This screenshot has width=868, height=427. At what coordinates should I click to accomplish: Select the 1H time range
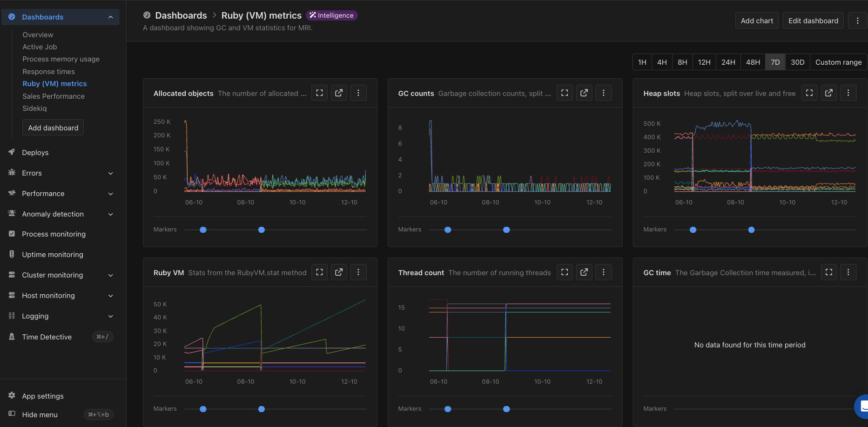pyautogui.click(x=642, y=62)
